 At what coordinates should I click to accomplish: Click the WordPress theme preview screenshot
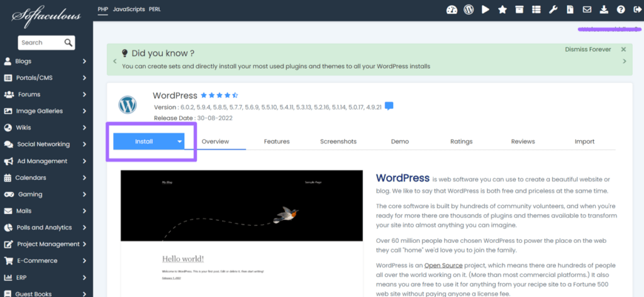coord(242,233)
